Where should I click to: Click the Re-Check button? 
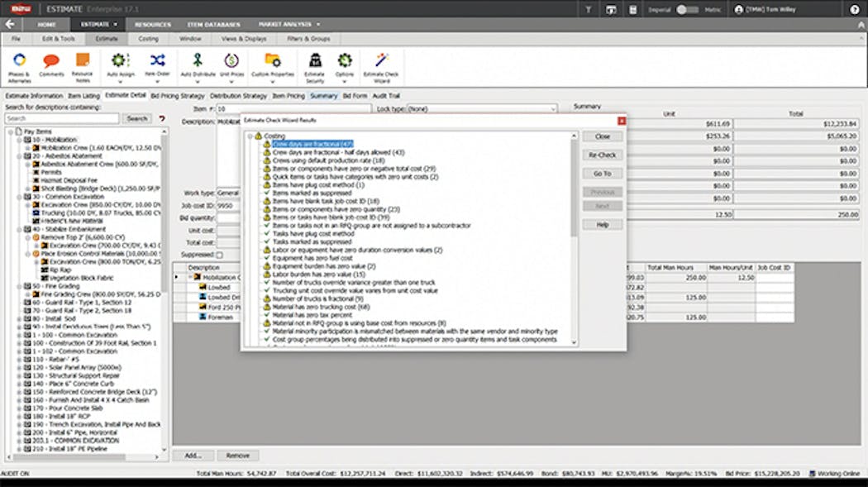point(603,155)
